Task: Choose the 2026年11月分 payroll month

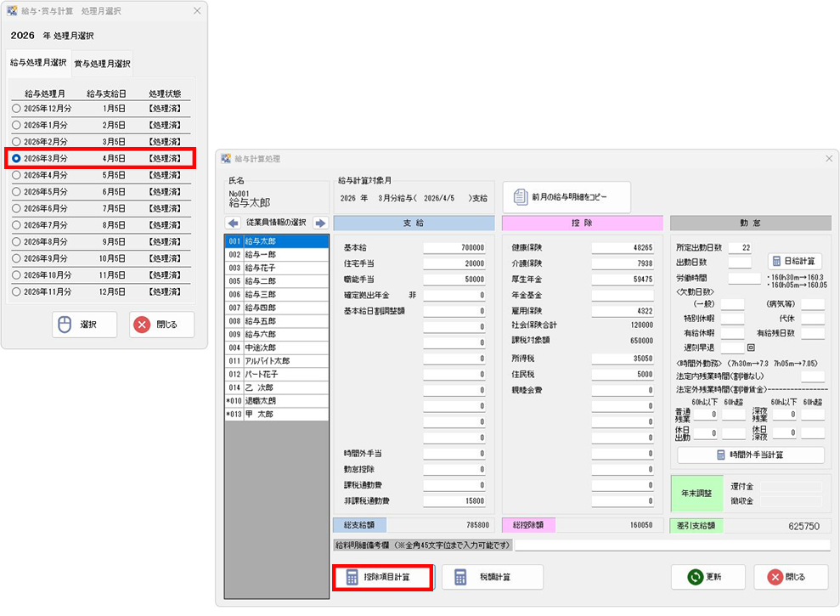Action: point(17,291)
